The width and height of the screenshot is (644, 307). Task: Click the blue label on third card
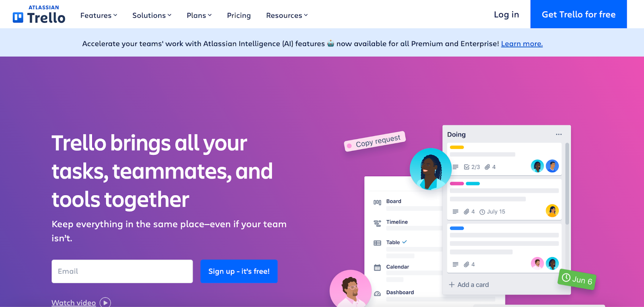[457, 228]
